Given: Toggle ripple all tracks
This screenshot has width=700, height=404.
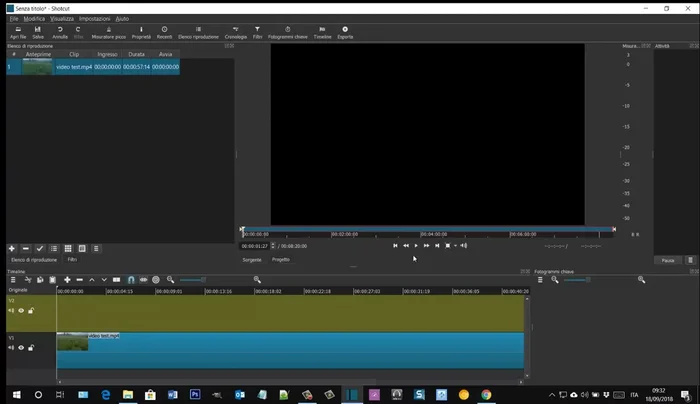Looking at the screenshot, I should click(x=156, y=280).
